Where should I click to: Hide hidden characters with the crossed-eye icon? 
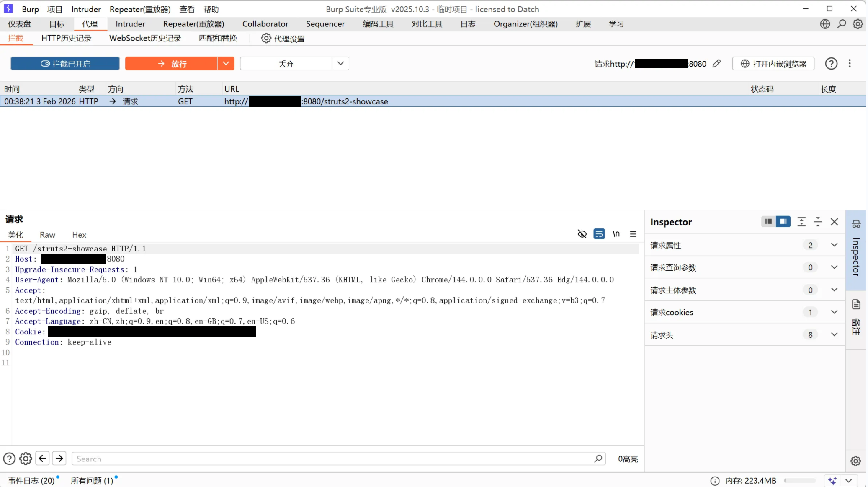pos(582,234)
